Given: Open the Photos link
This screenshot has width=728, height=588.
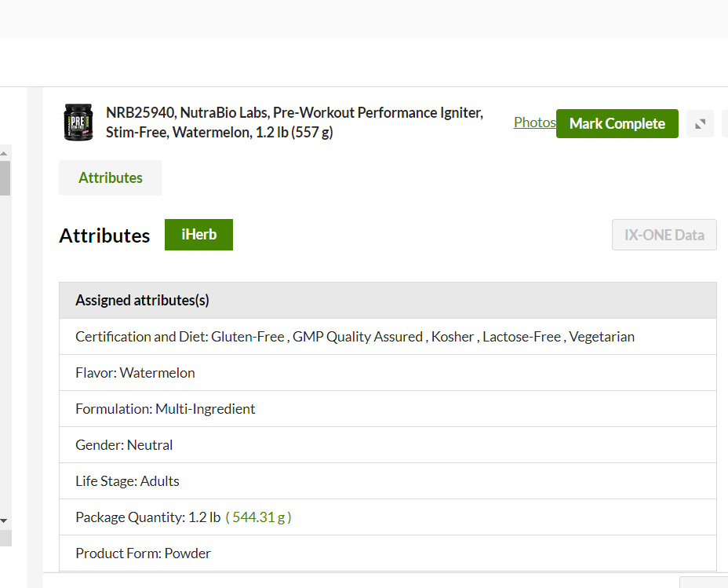Looking at the screenshot, I should (x=534, y=122).
